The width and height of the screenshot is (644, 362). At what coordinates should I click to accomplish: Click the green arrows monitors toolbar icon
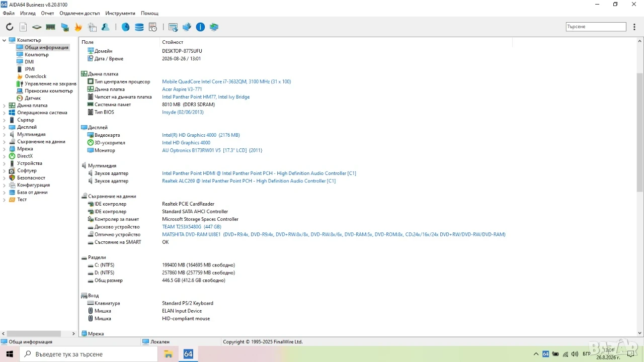click(214, 27)
